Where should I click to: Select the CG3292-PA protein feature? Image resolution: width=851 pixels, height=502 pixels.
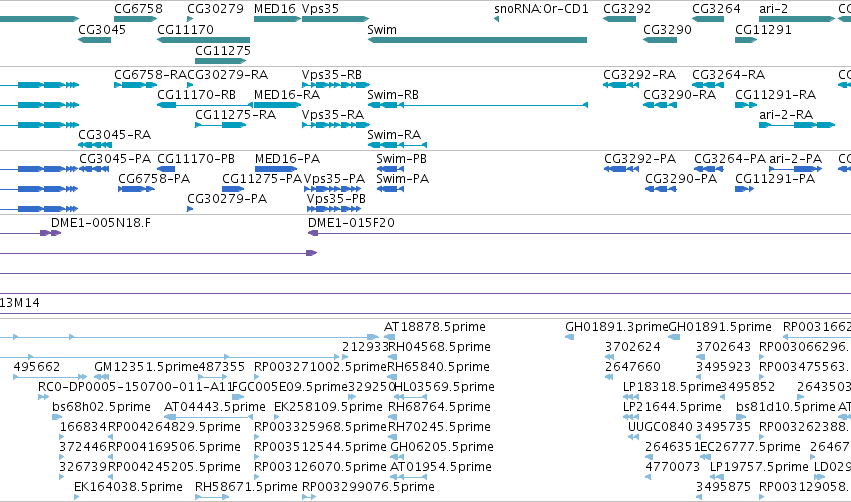(621, 169)
